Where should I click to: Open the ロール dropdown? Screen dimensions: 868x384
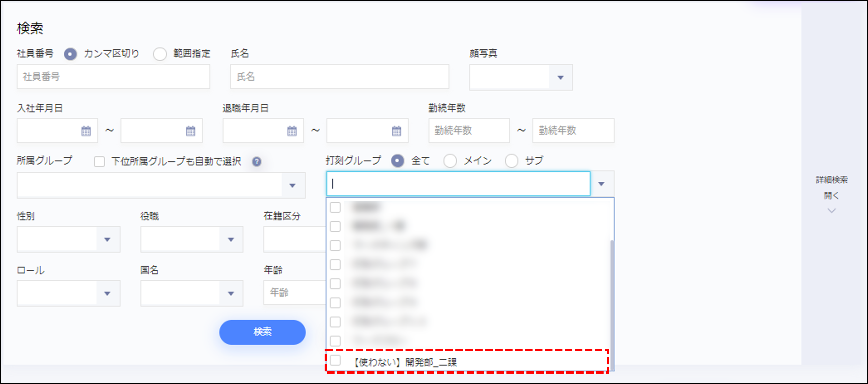click(107, 293)
